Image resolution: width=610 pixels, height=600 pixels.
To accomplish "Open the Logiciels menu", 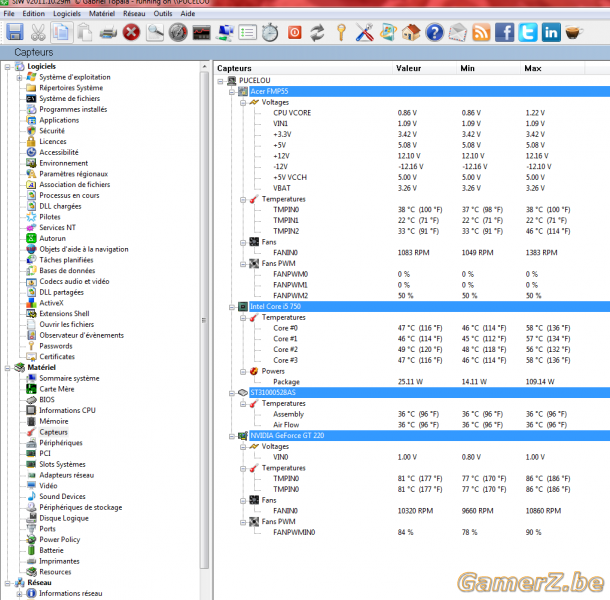I will [x=67, y=14].
